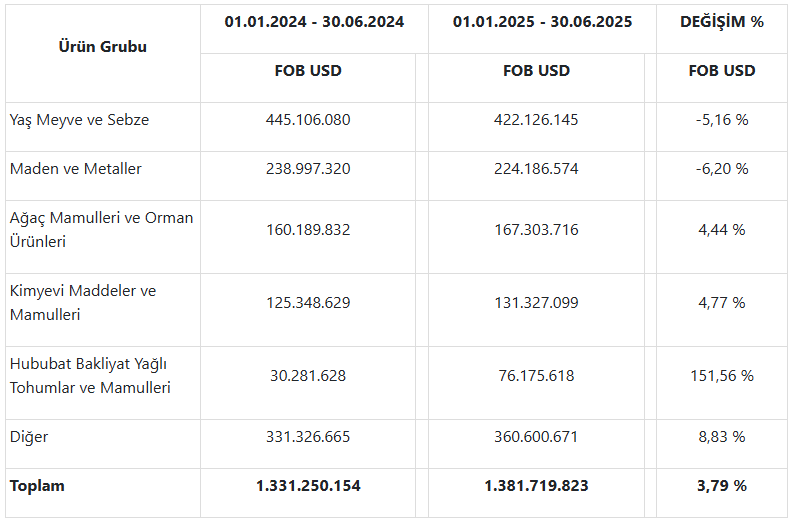Select the 224.186.574 value cell
Screen dimensions: 793x527
pos(536,169)
